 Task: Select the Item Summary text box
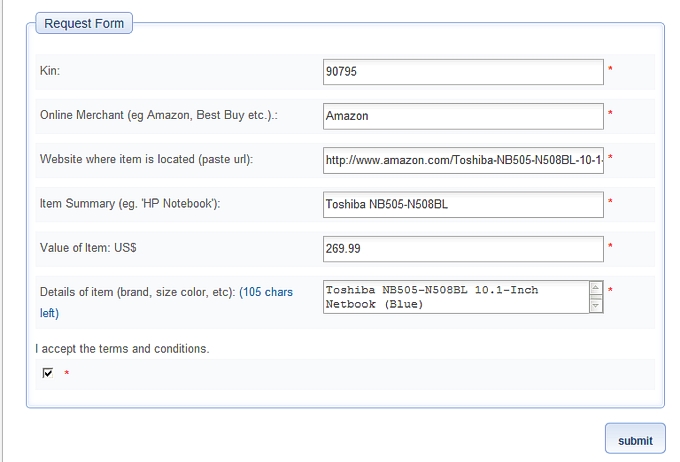[x=463, y=204]
